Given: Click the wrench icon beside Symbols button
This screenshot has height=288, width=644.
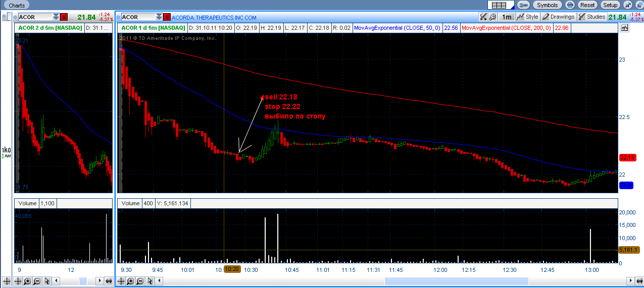Looking at the screenshot, I should click(x=523, y=5).
